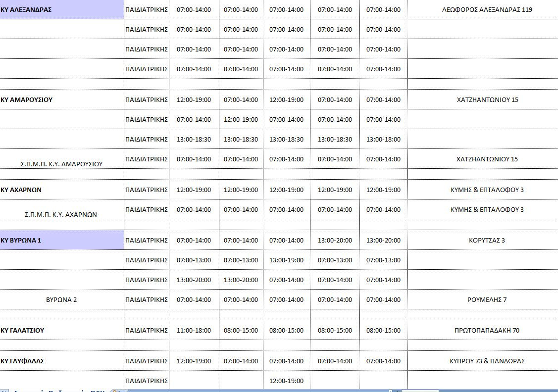The width and height of the screenshot is (558, 392).
Task: Select the ΚΥ ΓΛΥΦΑΔΑΣ cell
Action: 62,361
